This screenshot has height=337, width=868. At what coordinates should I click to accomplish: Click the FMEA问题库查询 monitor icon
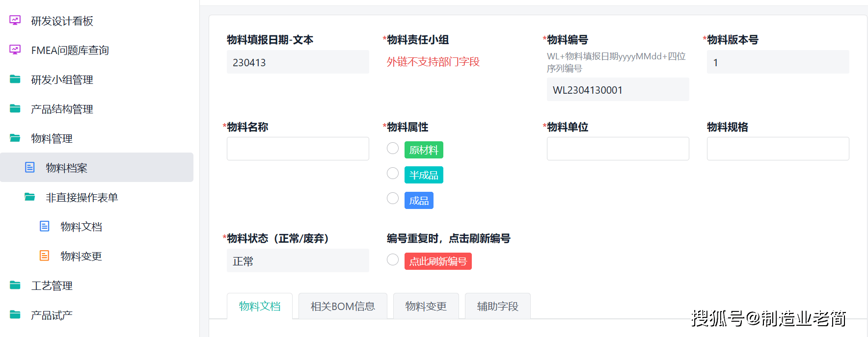tap(15, 50)
